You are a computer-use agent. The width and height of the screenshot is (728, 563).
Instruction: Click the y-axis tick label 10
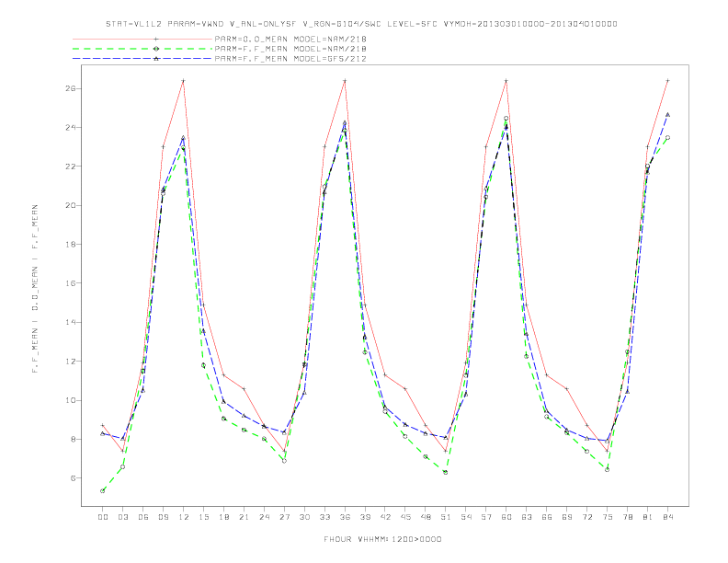point(70,400)
